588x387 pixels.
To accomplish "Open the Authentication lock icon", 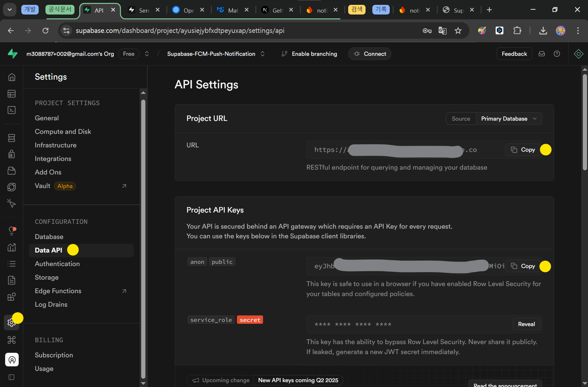I will 12,154.
